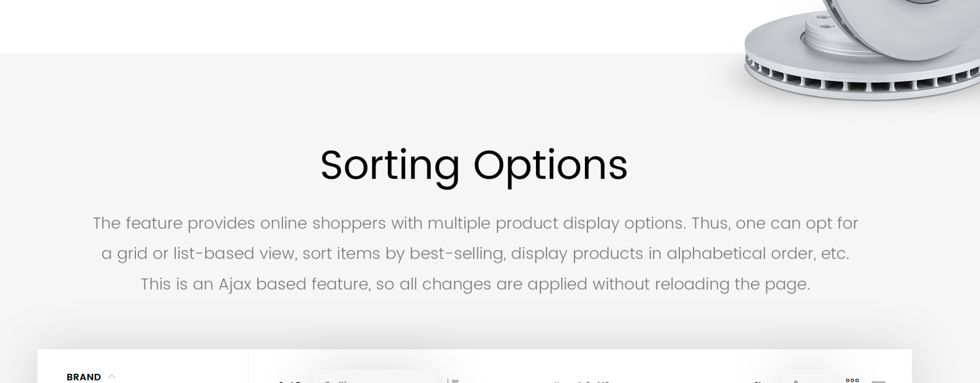
Task: Collapse the BRAND filter chevron
Action: 111,377
